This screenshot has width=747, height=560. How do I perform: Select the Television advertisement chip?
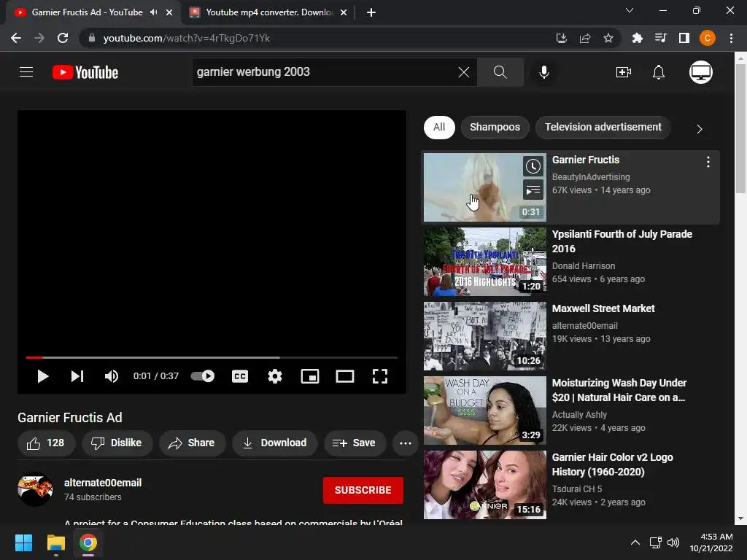(603, 127)
